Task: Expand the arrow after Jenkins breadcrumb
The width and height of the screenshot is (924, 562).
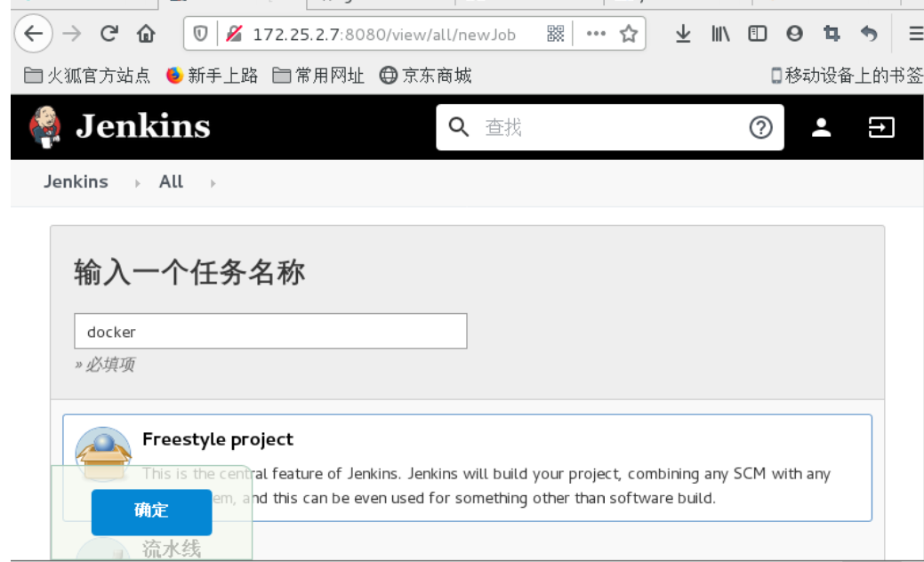Action: [137, 183]
